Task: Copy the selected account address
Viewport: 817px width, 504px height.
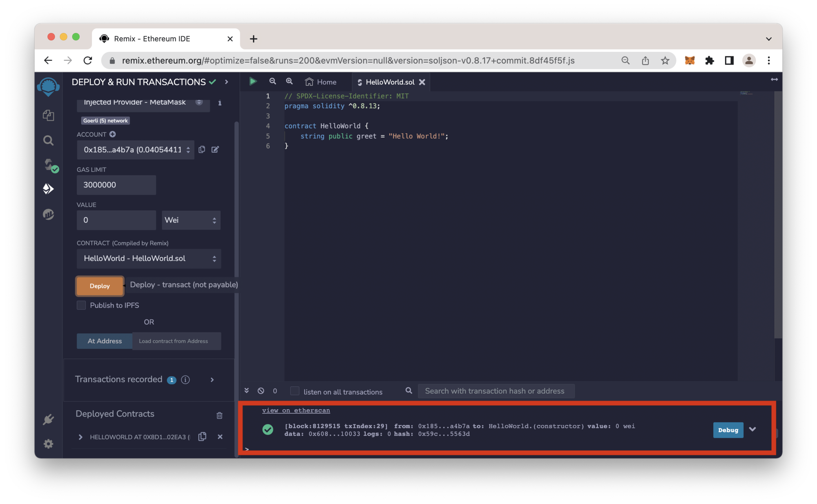Action: (202, 149)
